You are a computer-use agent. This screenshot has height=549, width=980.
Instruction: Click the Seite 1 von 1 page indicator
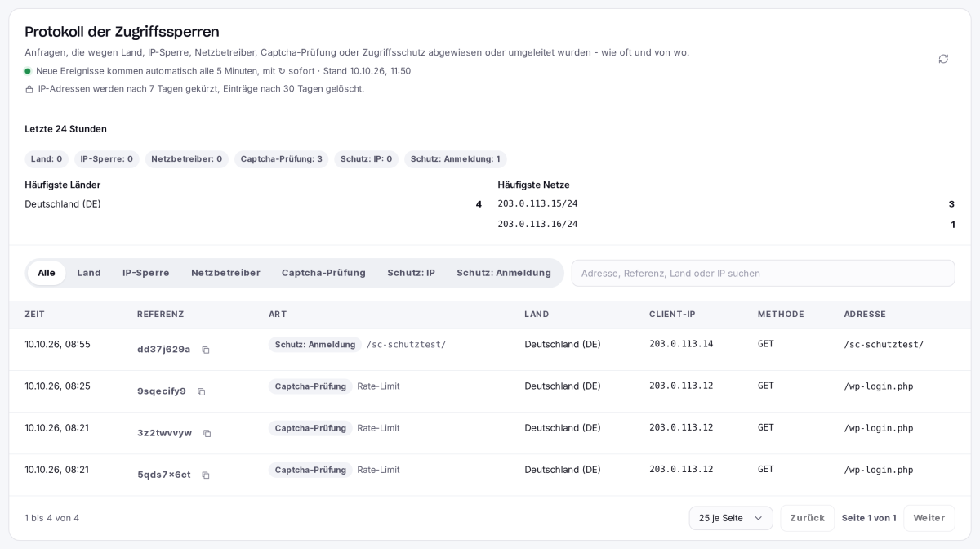(x=869, y=518)
